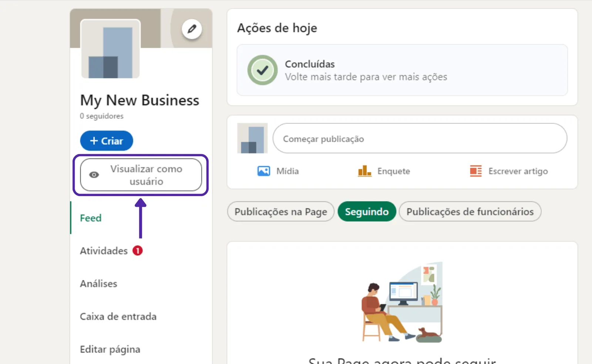
Task: Select the Seguindo filter tab
Action: click(x=367, y=212)
